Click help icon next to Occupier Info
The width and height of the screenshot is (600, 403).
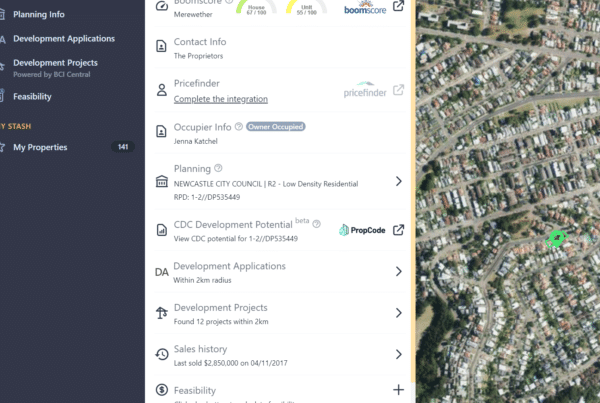pyautogui.click(x=239, y=127)
